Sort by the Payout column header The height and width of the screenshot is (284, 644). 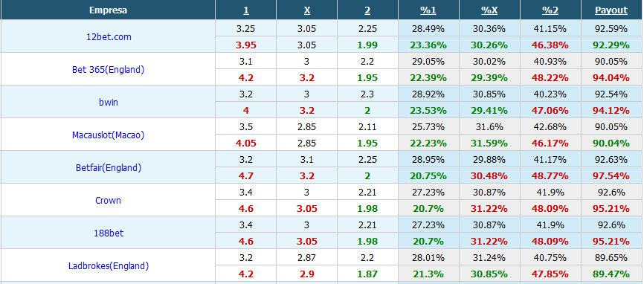tap(611, 10)
